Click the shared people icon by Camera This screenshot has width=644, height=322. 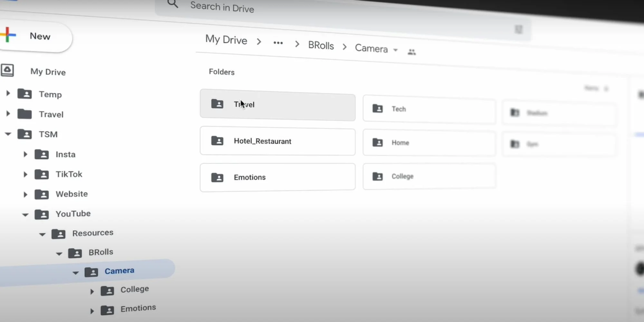pos(412,52)
